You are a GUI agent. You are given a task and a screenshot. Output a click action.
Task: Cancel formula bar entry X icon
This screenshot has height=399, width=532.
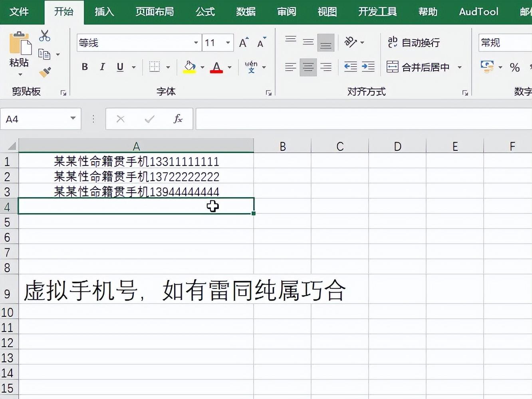click(x=121, y=119)
